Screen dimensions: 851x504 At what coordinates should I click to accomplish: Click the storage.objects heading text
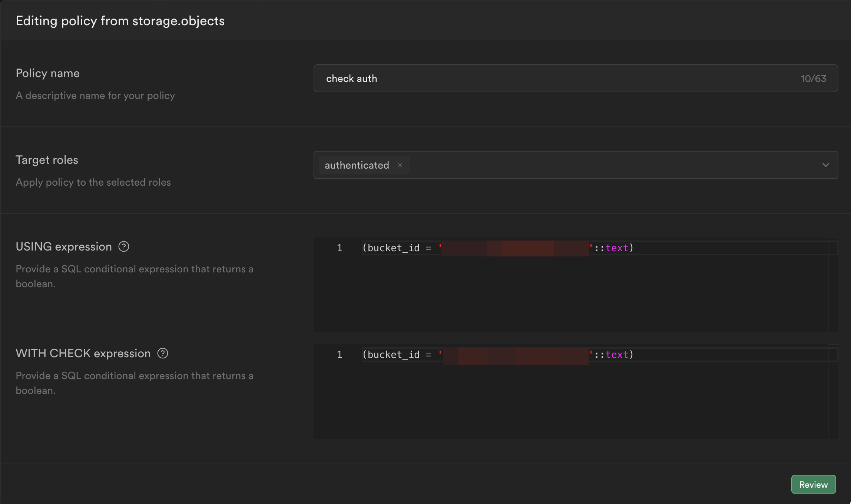[x=179, y=21]
